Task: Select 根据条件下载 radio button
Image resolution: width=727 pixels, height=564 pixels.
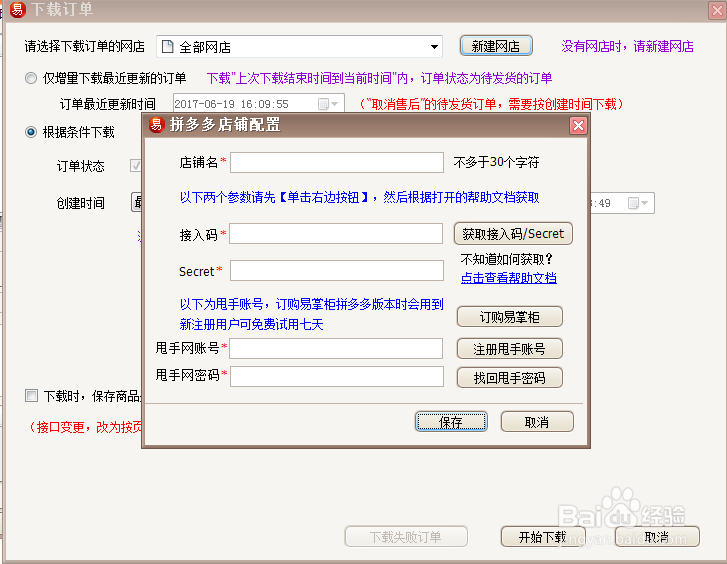Action: [x=31, y=132]
